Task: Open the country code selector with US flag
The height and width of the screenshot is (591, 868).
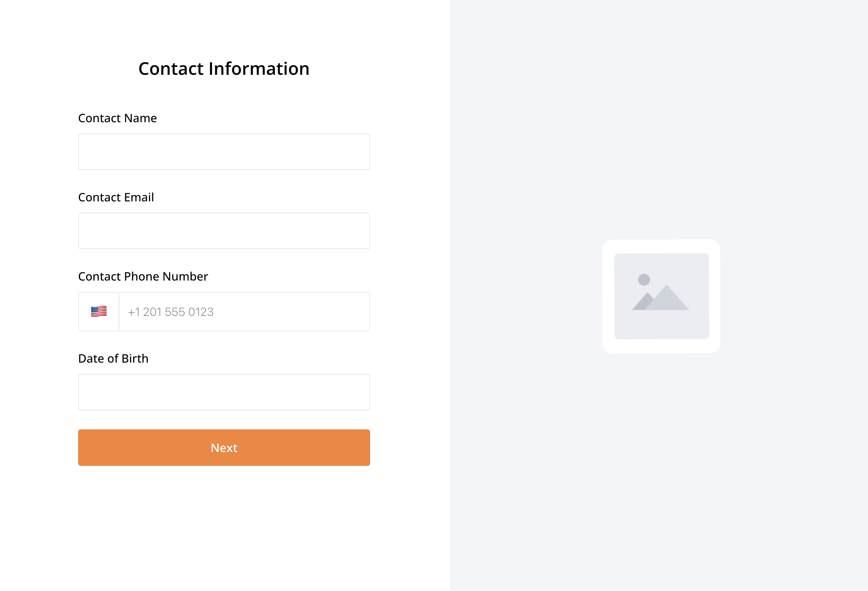Action: pos(98,311)
